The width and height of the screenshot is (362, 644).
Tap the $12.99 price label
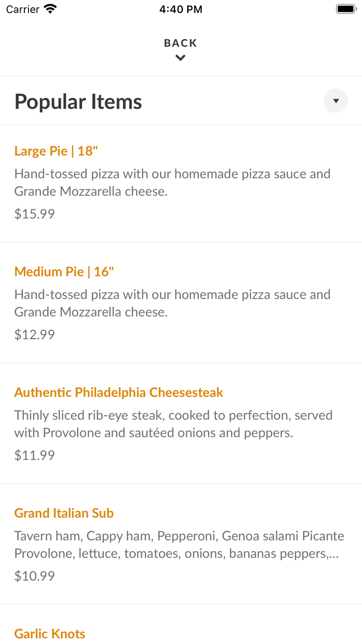[34, 334]
